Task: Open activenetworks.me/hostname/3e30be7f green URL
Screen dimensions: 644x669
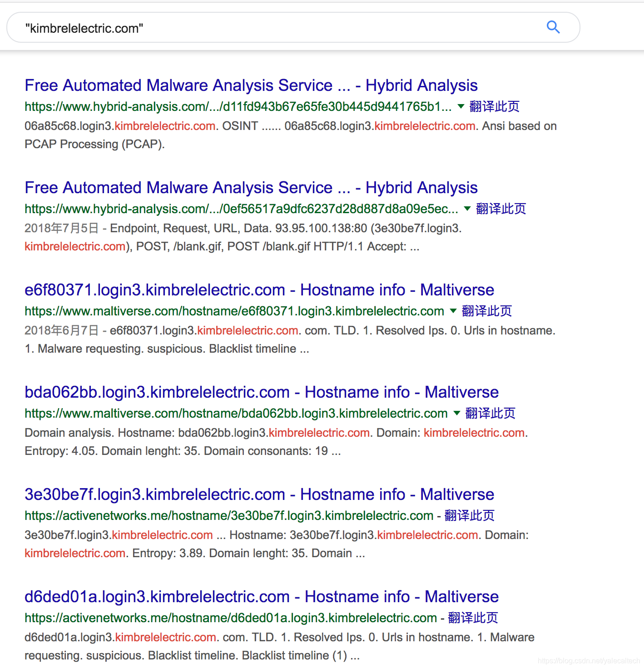Action: 229,515
